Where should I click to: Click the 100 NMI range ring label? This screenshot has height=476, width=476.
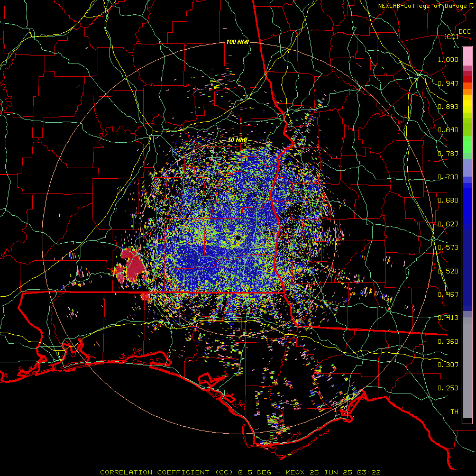click(x=237, y=42)
